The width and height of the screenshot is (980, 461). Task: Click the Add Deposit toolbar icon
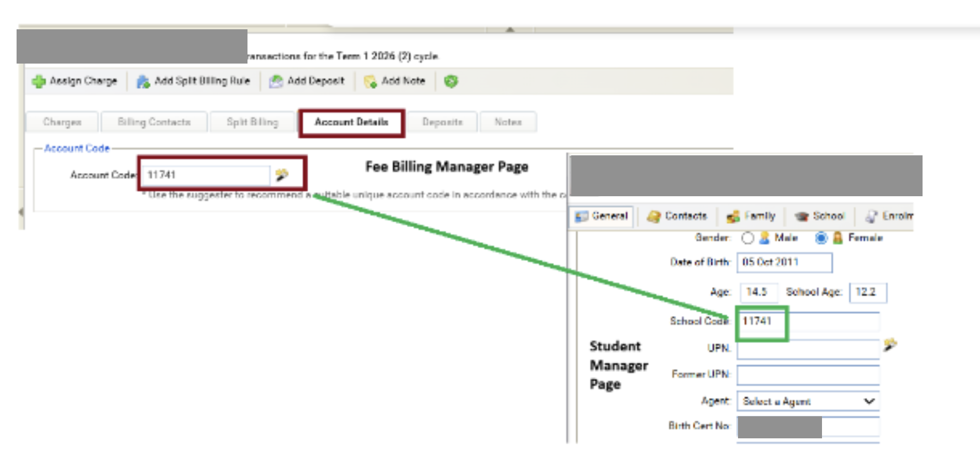click(x=276, y=82)
